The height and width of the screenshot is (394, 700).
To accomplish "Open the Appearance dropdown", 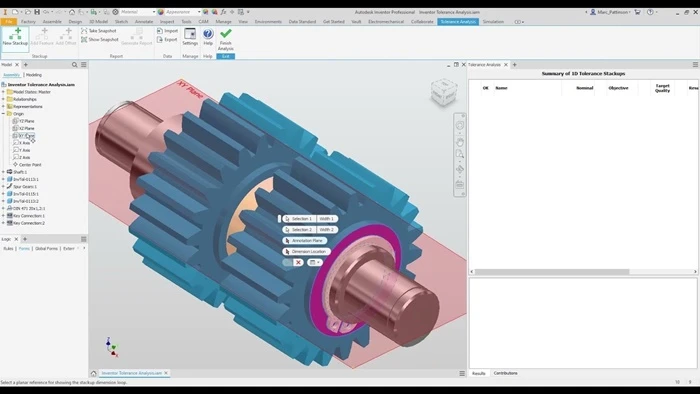I will point(199,12).
